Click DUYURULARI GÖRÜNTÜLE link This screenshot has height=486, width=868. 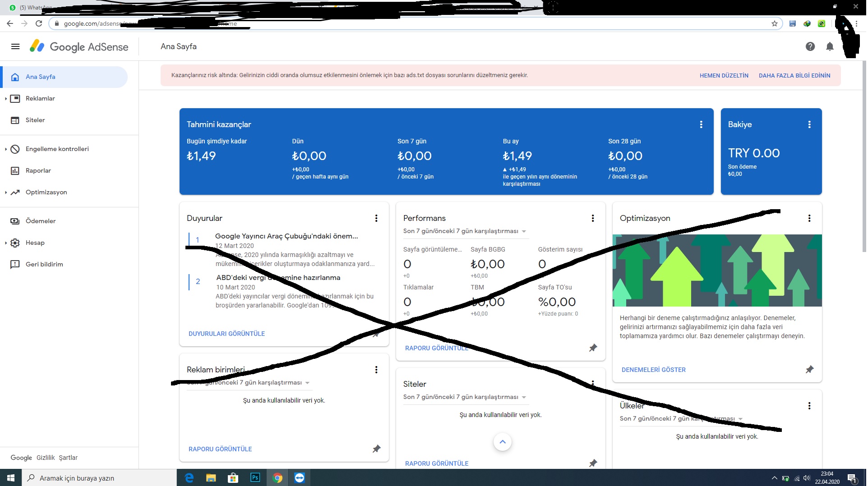coord(226,334)
